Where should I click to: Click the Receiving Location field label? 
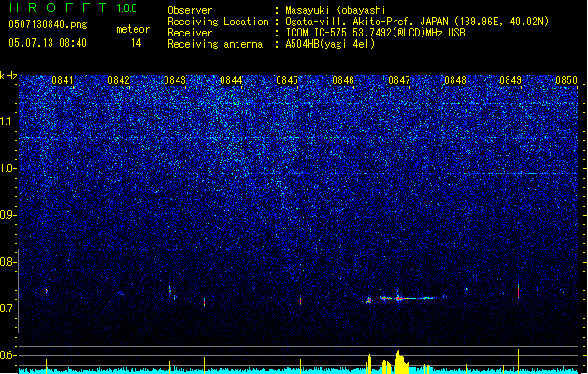[218, 22]
